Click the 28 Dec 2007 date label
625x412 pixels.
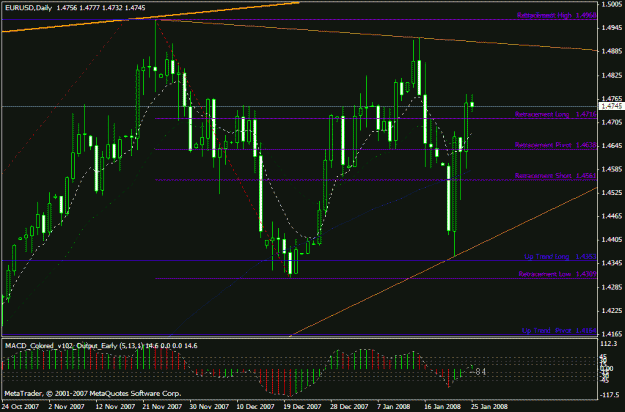click(x=349, y=406)
